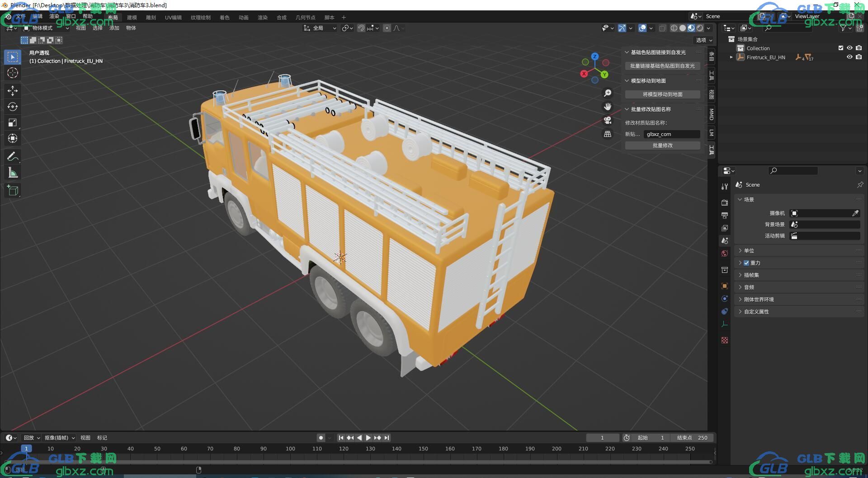868x478 pixels.
Task: Toggle camera view icon in viewport
Action: (608, 120)
